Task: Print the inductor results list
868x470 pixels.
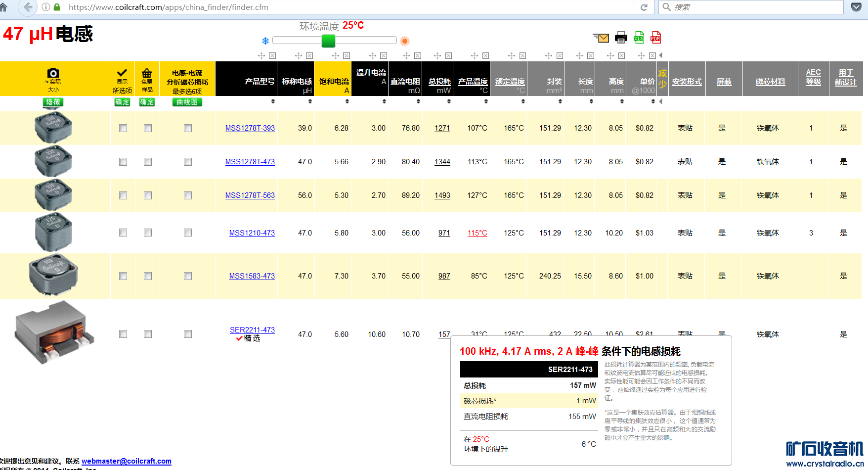Action: click(x=621, y=38)
